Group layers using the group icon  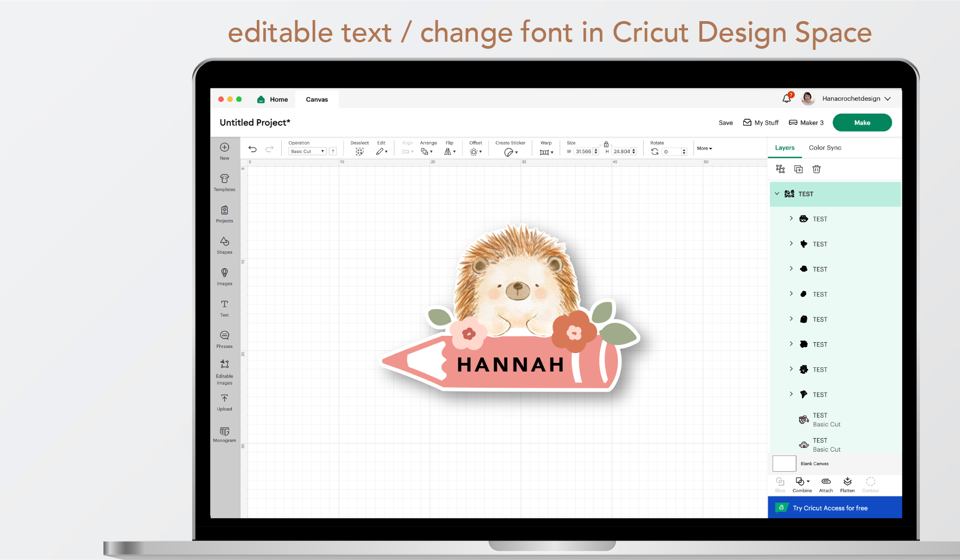pyautogui.click(x=780, y=169)
